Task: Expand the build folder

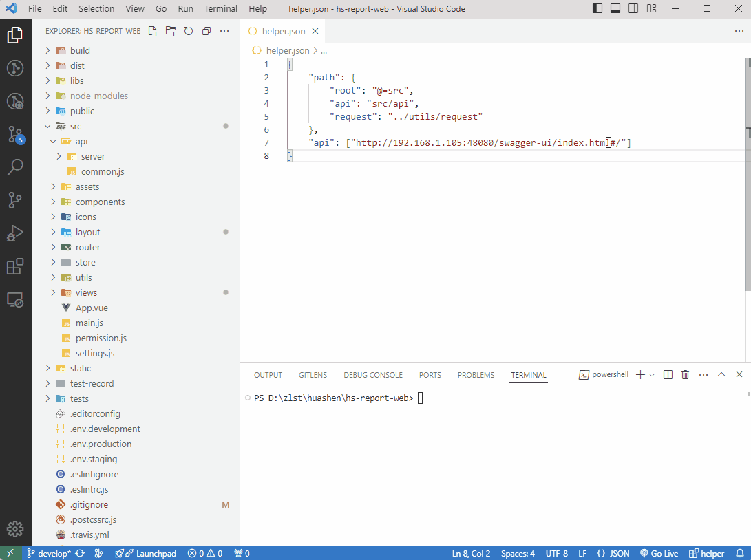Action: pos(136,50)
